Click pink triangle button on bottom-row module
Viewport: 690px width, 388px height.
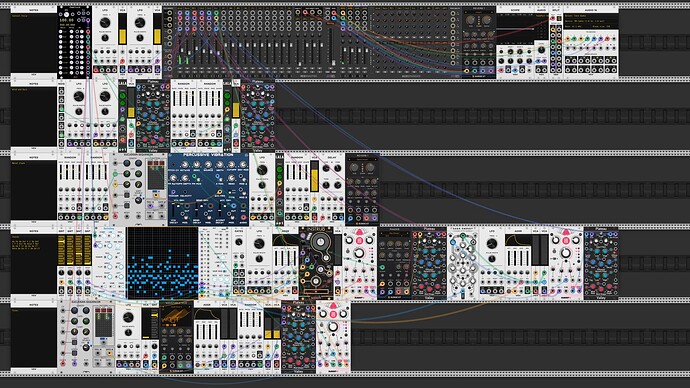pos(334,306)
